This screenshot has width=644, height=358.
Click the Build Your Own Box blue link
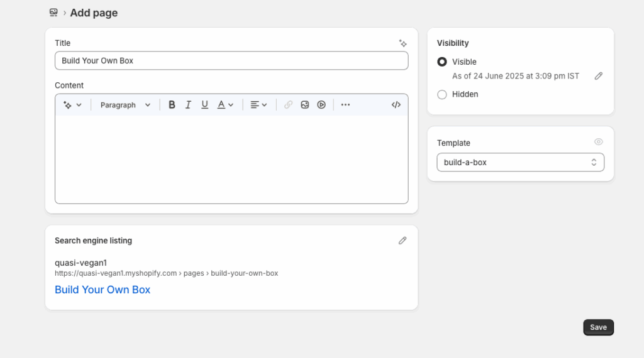click(x=103, y=290)
